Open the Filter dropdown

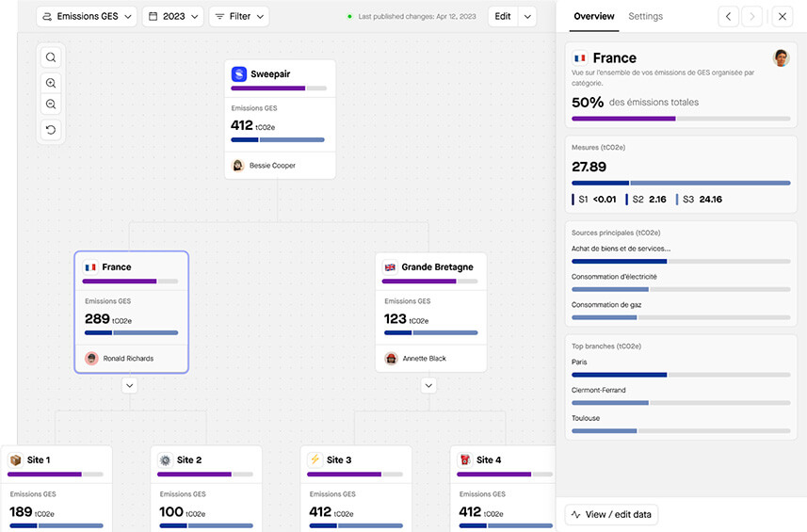(x=239, y=16)
